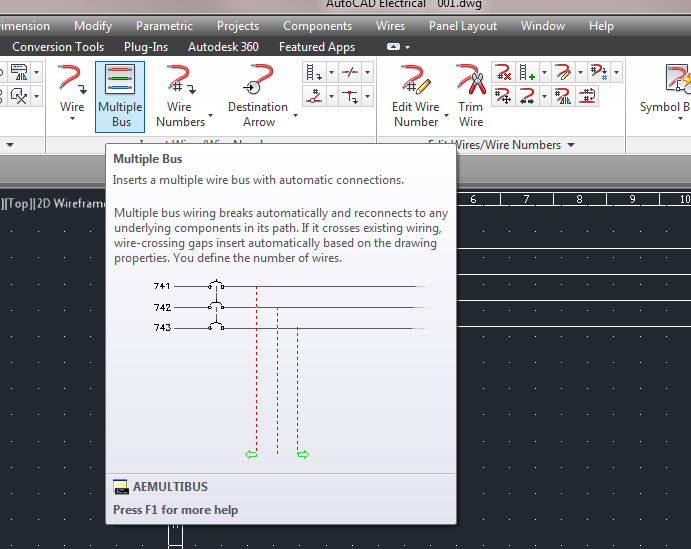Viewport: 691px width, 549px height.
Task: Click the in-line wire label icon
Action: (x=314, y=96)
